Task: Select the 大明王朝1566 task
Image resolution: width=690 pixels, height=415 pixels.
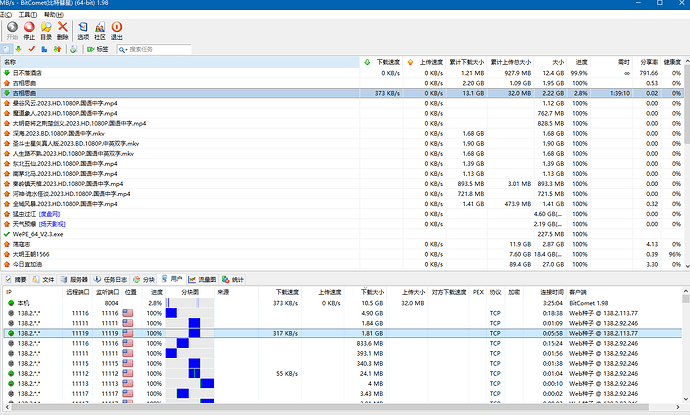Action: (x=342, y=254)
